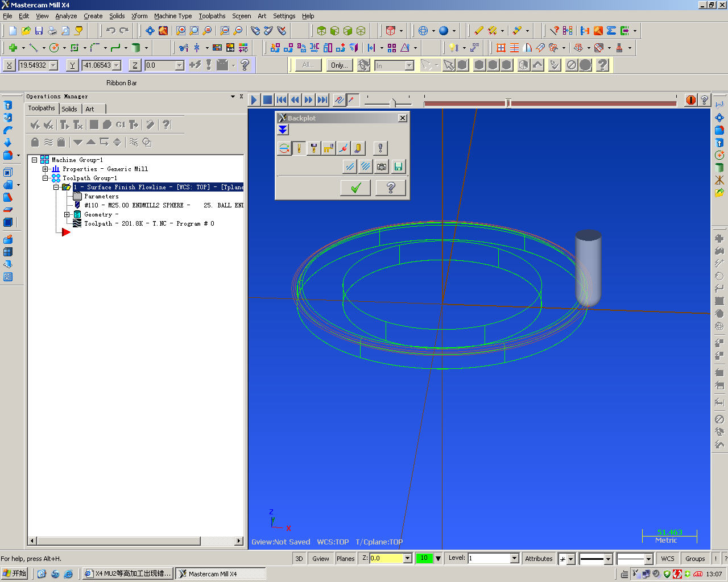The width and height of the screenshot is (728, 582).
Task: Collapse the Toolpath Group-1 node
Action: click(x=45, y=178)
